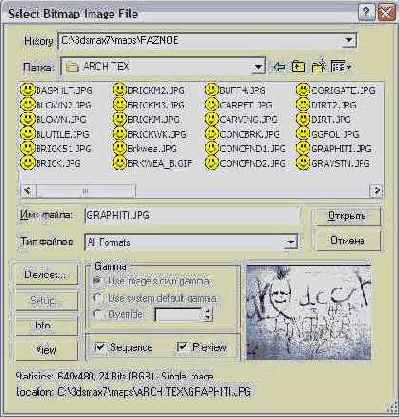This screenshot has height=417, width=399.
Task: Select the CARPET.JPG file icon
Action: click(212, 105)
